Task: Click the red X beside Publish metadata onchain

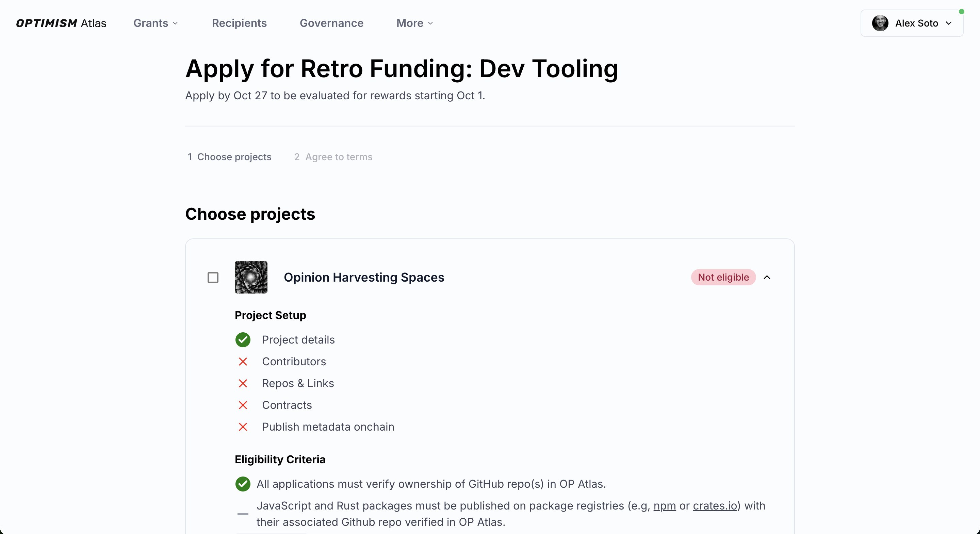Action: coord(243,427)
